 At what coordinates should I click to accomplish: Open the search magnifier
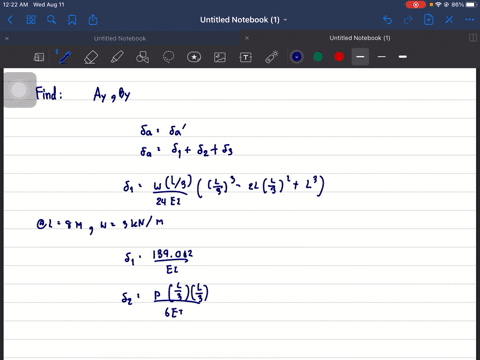pyautogui.click(x=51, y=20)
